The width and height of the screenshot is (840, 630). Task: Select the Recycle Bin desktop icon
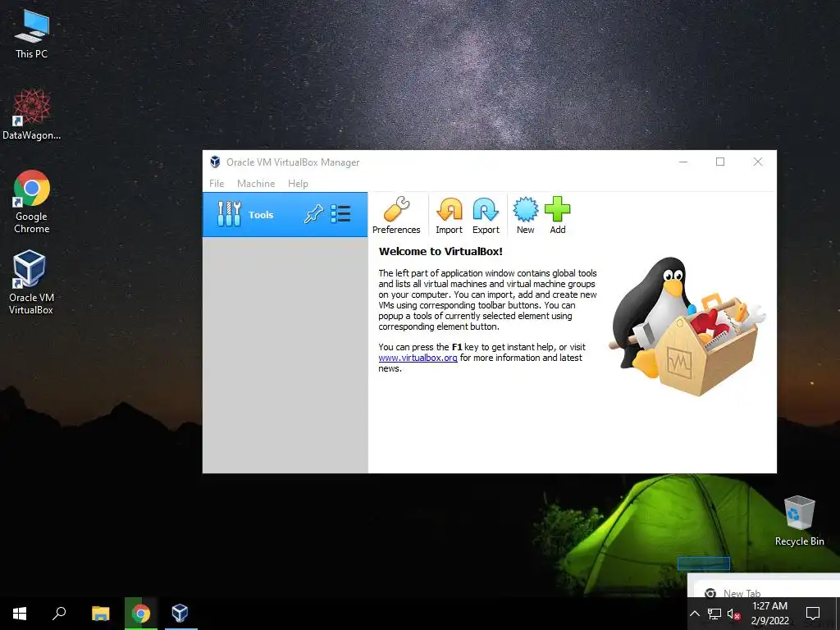point(799,521)
